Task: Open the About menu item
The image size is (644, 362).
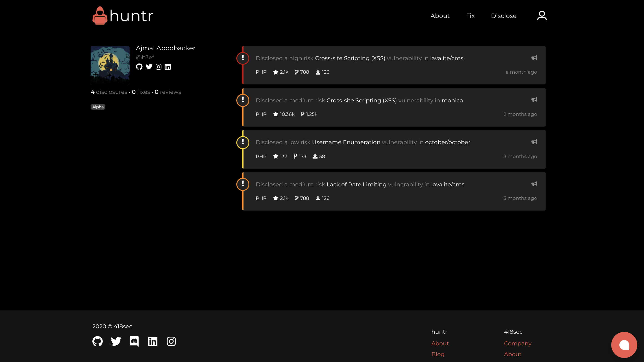Action: pyautogui.click(x=440, y=16)
